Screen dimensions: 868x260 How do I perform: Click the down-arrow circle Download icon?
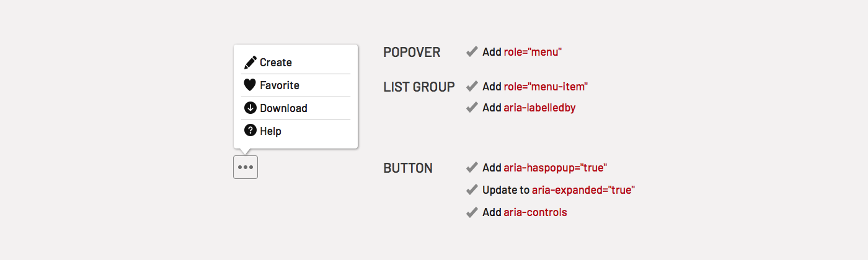(x=250, y=108)
